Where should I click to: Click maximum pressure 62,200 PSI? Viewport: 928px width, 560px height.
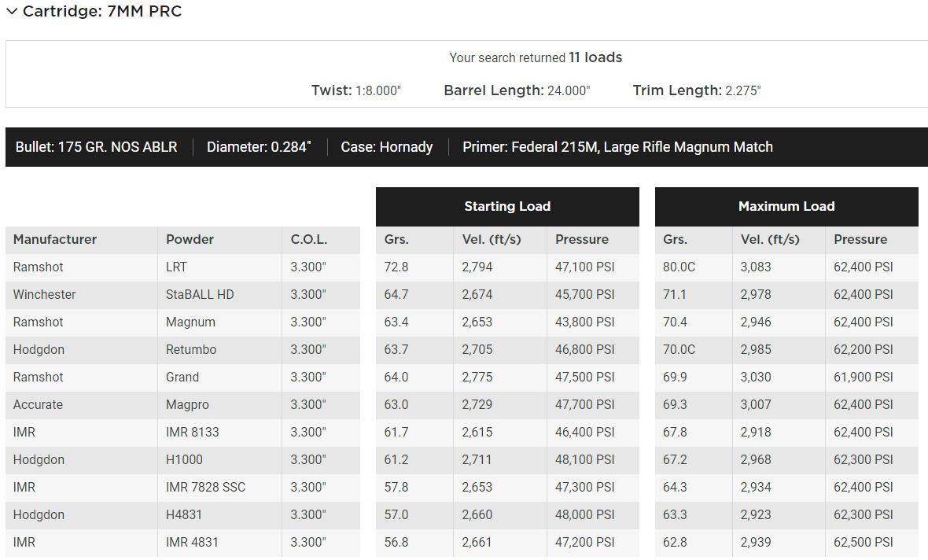click(x=864, y=350)
